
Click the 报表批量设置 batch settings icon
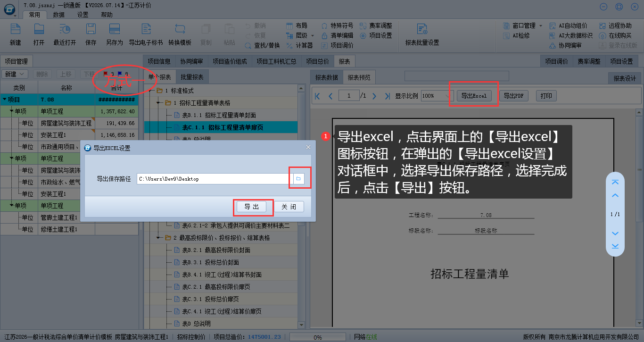point(422,29)
